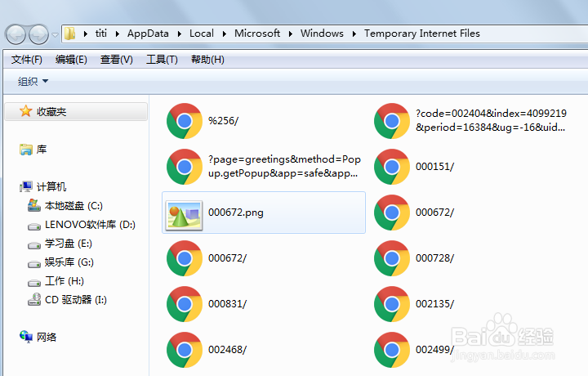Viewport: 588px width, 376px height.
Task: Go to AppData in the breadcrumb path
Action: 148,34
